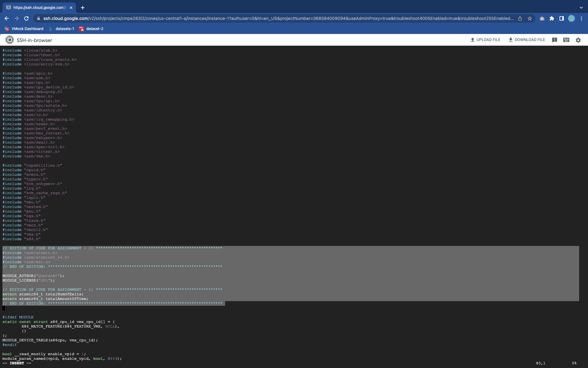Click the Chrome profile avatar
The image size is (588, 368).
[572, 18]
